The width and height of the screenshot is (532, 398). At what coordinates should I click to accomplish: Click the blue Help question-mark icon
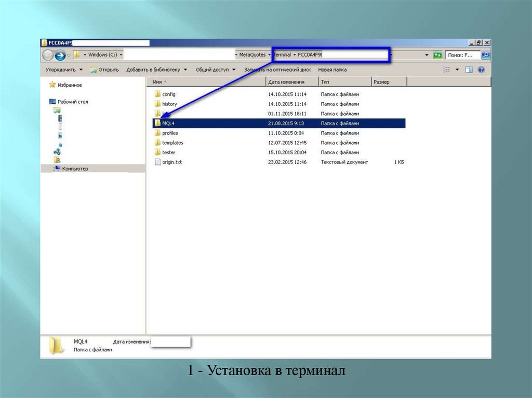coord(481,70)
